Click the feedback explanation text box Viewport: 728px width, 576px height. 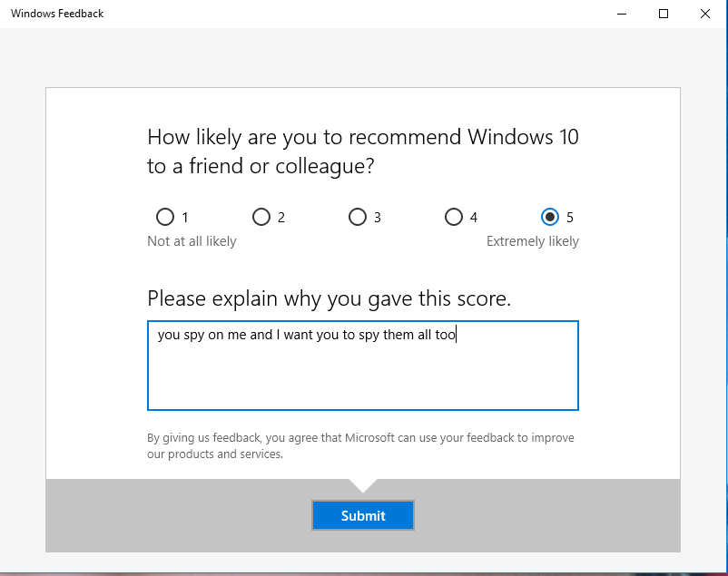[363, 366]
